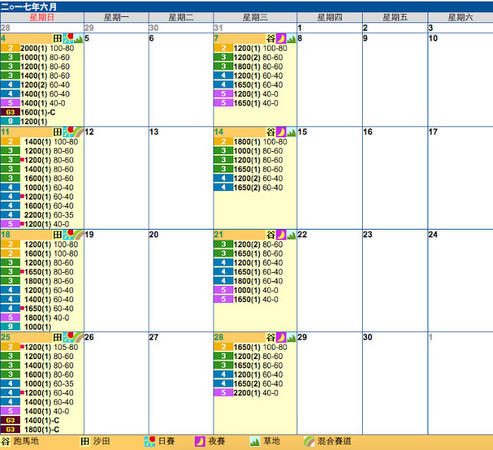
Task: Click the day race icon on June 4
Action: click(68, 38)
